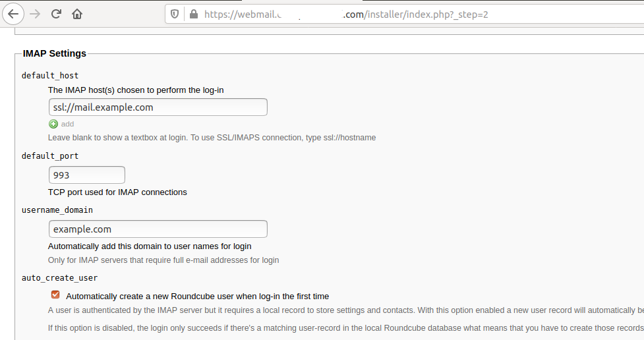644x340 pixels.
Task: Click the 'default_port' setting label
Action: pos(50,156)
